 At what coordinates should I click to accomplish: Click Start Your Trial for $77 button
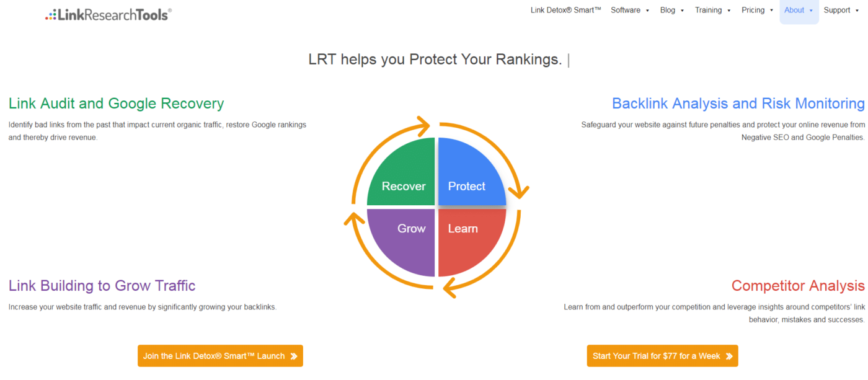pyautogui.click(x=662, y=356)
